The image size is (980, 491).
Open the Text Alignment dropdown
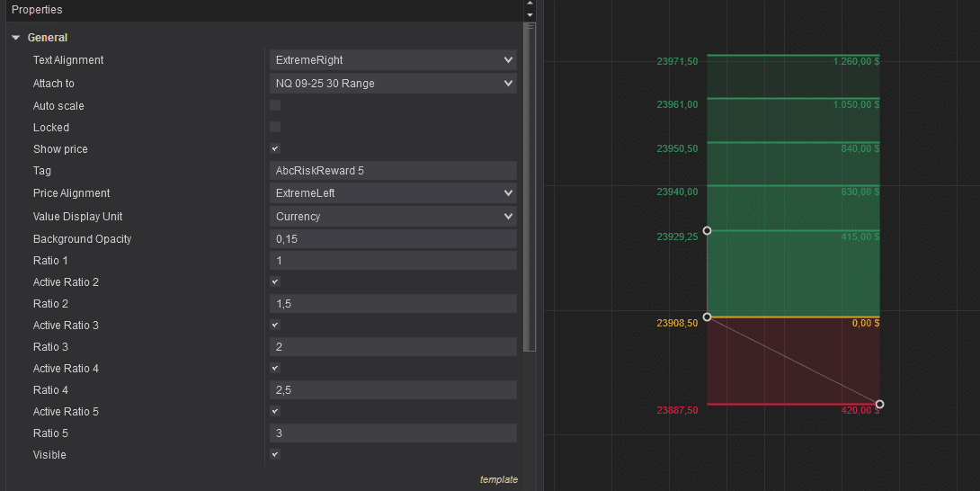[393, 60]
